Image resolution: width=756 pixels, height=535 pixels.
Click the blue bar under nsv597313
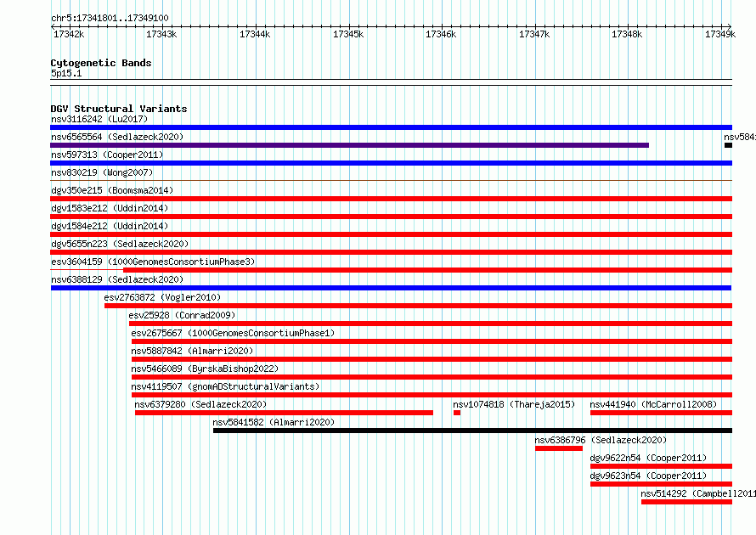[391, 163]
